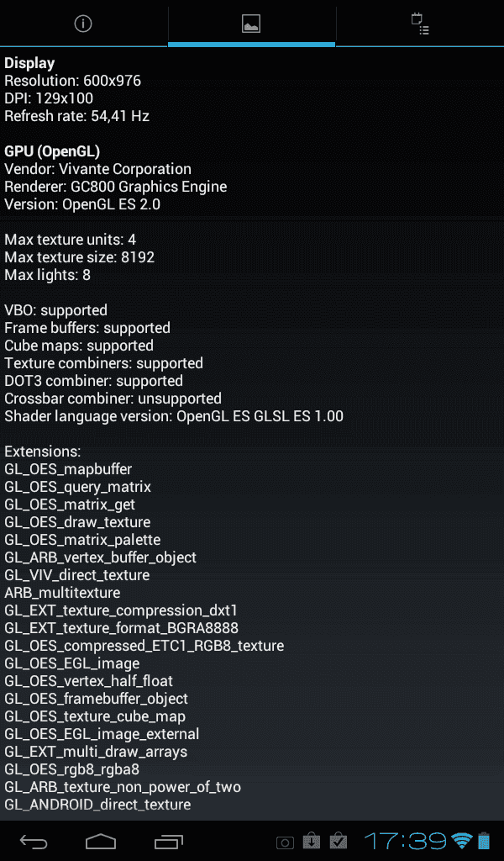Select the Shader language version line
This screenshot has height=861, width=504.
point(174,416)
